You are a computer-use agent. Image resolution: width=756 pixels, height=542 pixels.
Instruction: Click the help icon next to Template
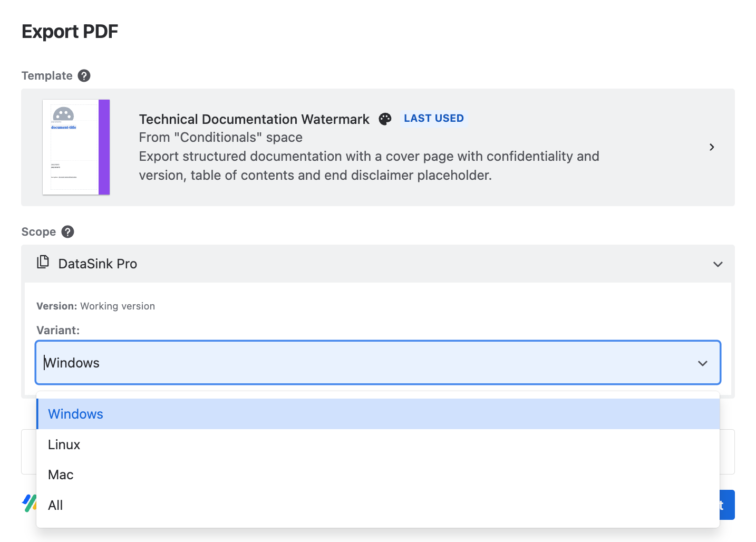pyautogui.click(x=84, y=76)
